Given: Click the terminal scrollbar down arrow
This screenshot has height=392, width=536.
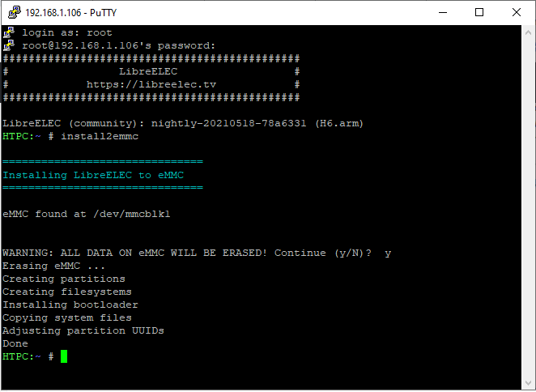Looking at the screenshot, I should click(x=528, y=383).
